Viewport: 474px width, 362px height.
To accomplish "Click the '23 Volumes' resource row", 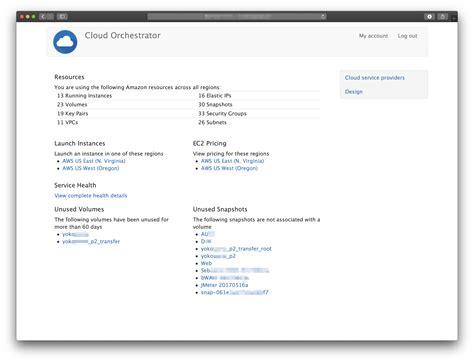I will click(72, 105).
